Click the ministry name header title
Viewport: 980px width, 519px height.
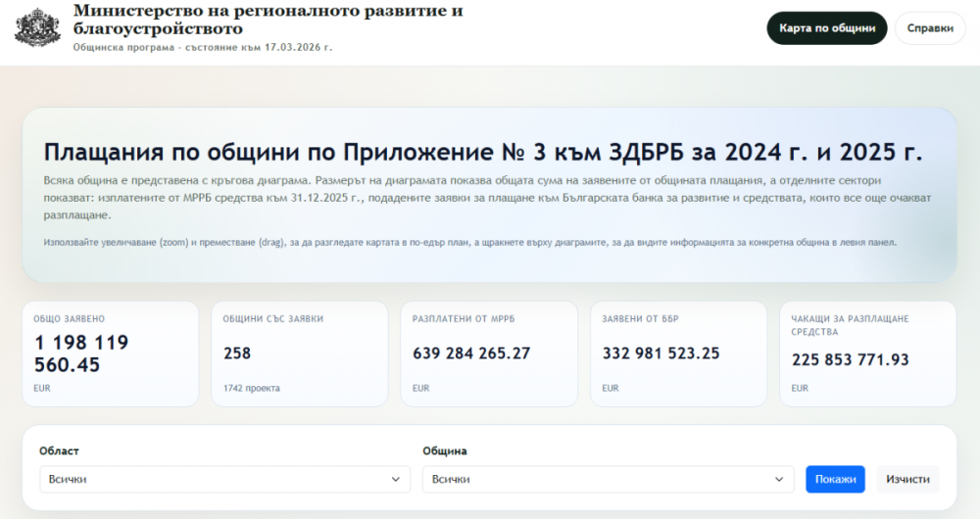coord(268,21)
